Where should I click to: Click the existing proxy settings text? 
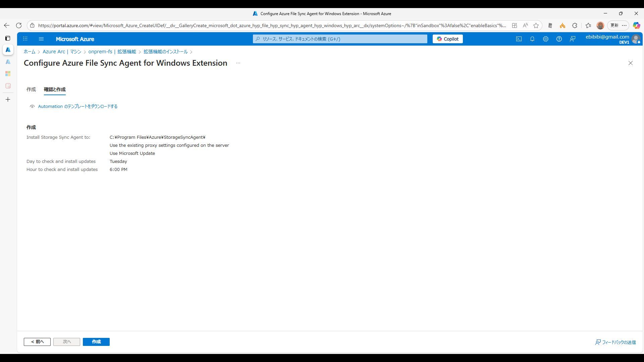pos(169,145)
